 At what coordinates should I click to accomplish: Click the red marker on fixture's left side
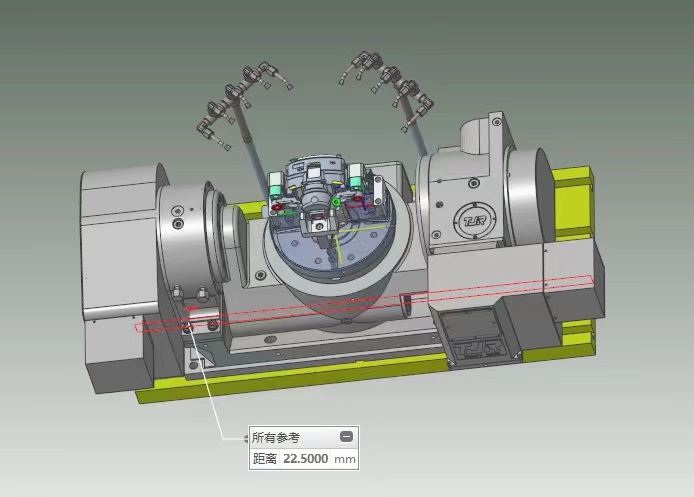click(x=276, y=206)
